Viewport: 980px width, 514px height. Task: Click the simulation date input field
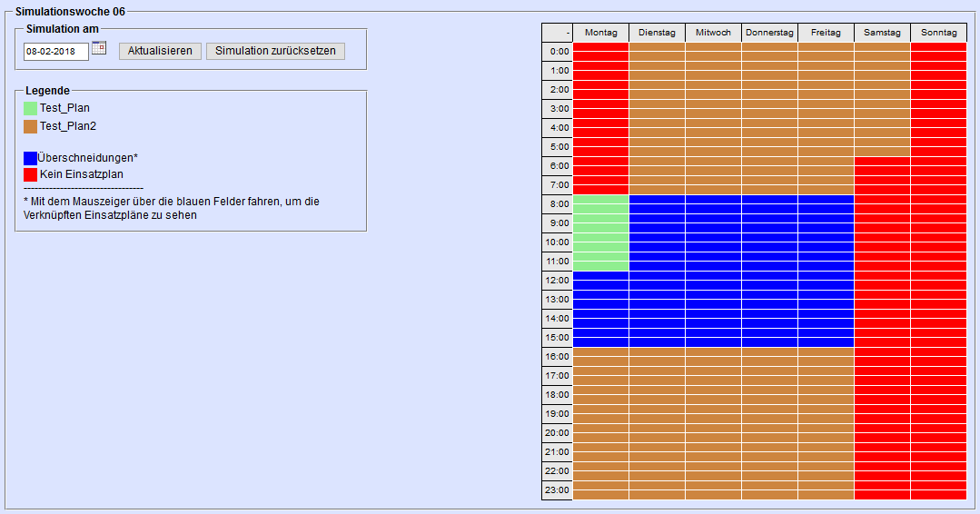tap(56, 52)
